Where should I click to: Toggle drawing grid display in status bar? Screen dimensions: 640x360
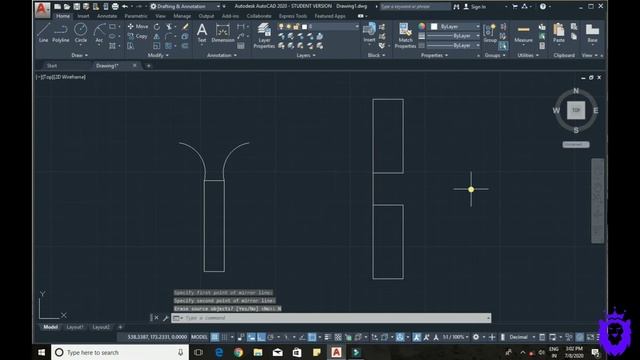tap(215, 337)
